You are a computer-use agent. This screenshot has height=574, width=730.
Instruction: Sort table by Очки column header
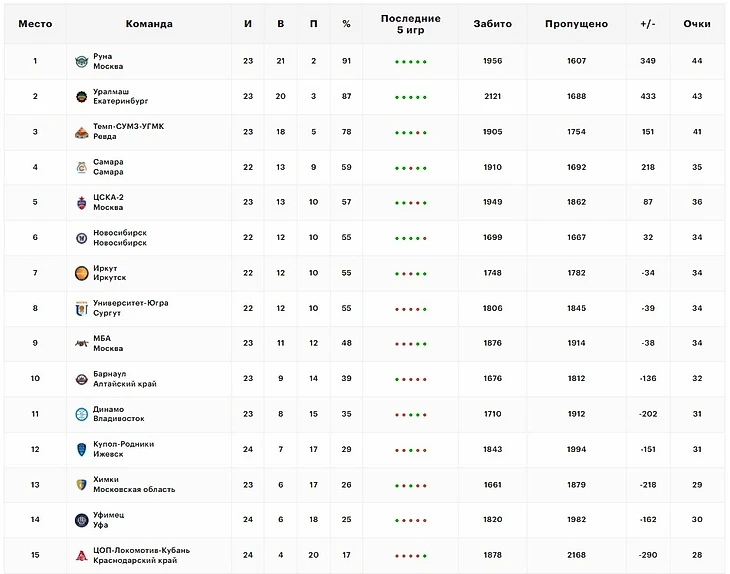[x=696, y=24]
